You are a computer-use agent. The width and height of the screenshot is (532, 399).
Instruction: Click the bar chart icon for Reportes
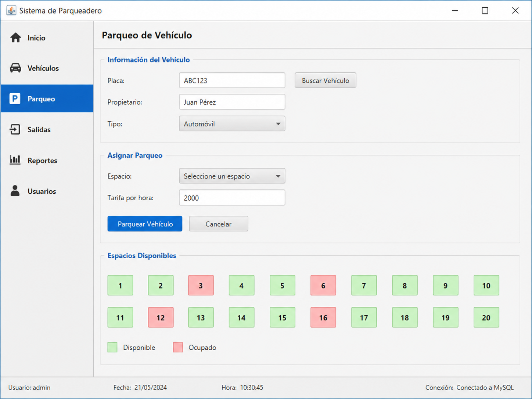(15, 160)
